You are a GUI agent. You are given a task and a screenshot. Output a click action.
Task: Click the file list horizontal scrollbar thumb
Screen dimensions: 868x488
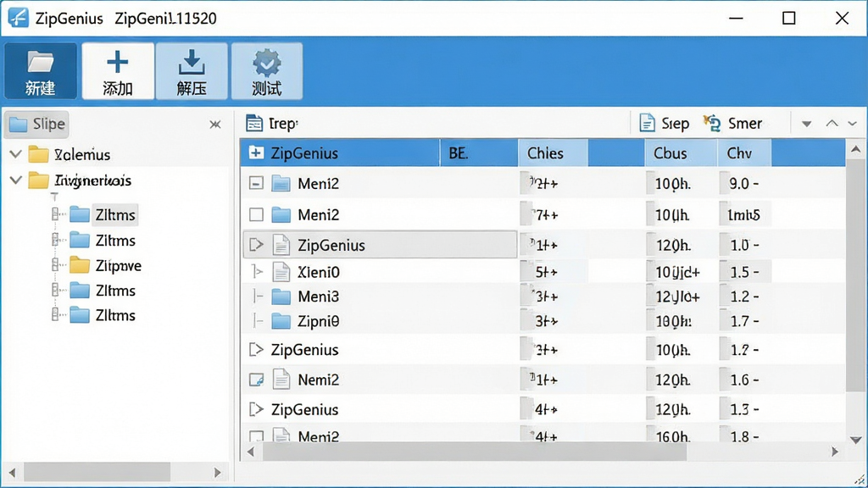click(x=475, y=452)
